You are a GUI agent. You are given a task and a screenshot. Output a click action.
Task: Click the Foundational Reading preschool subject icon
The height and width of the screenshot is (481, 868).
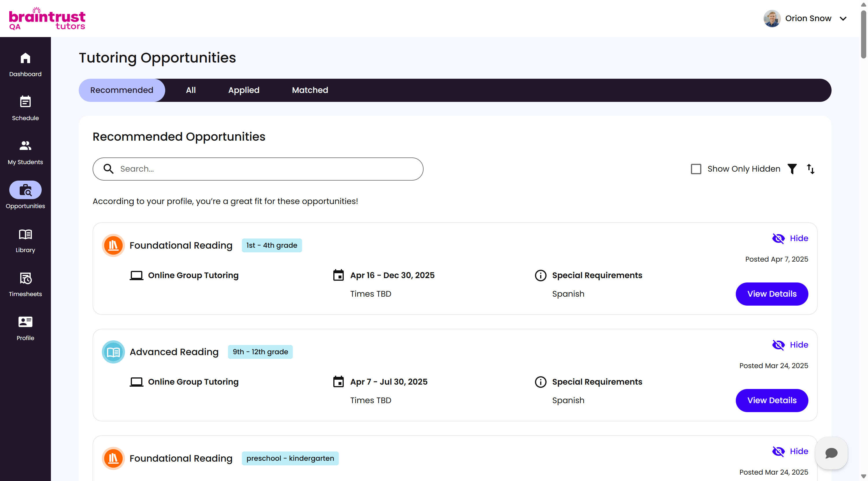point(113,458)
